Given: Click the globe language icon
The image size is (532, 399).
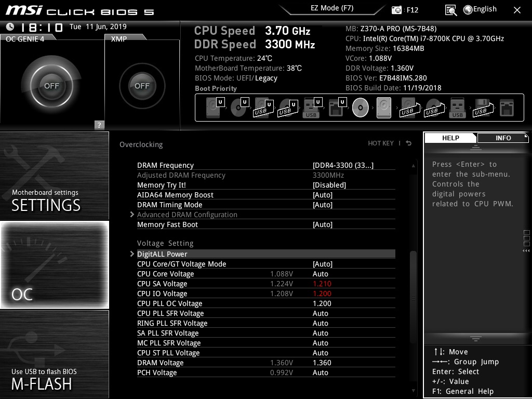Looking at the screenshot, I should [468, 10].
